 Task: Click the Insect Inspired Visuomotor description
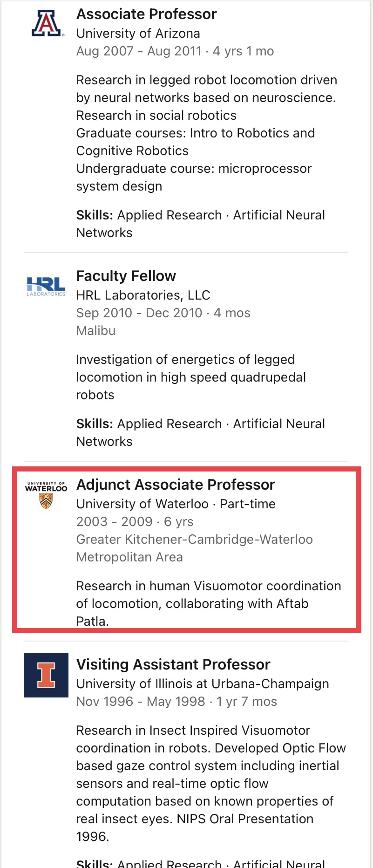point(210,783)
